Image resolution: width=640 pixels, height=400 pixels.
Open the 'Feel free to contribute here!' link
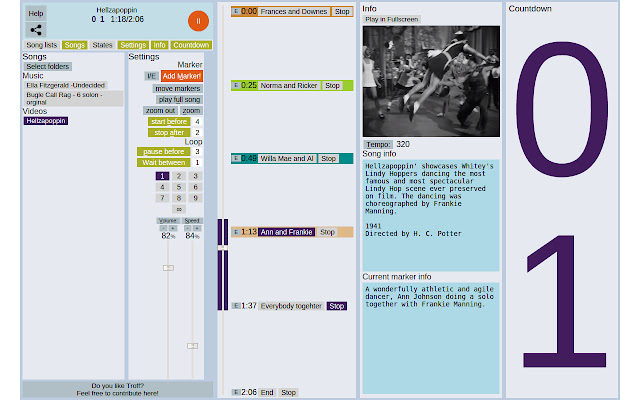[118, 393]
